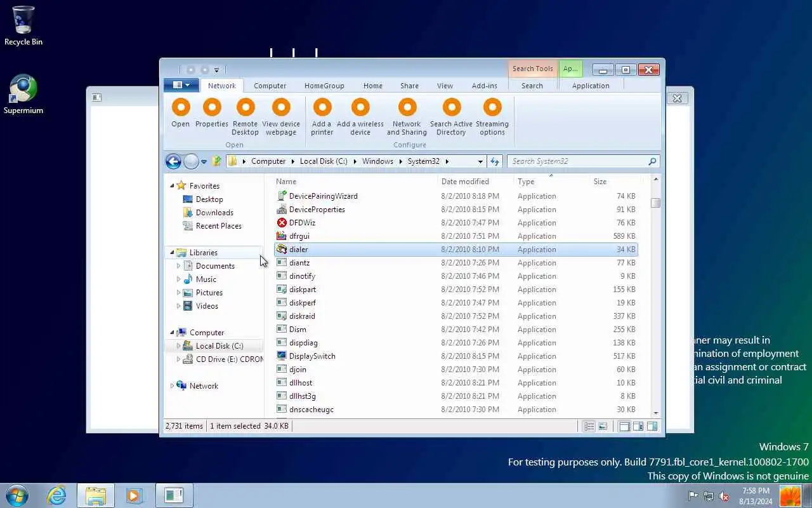Click the Properties ribbon icon

212,107
